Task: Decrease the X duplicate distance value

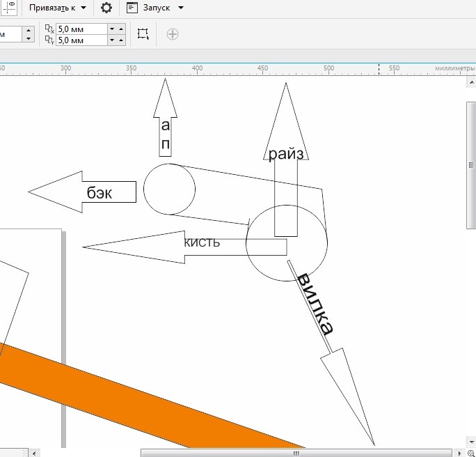Action: [x=112, y=29]
